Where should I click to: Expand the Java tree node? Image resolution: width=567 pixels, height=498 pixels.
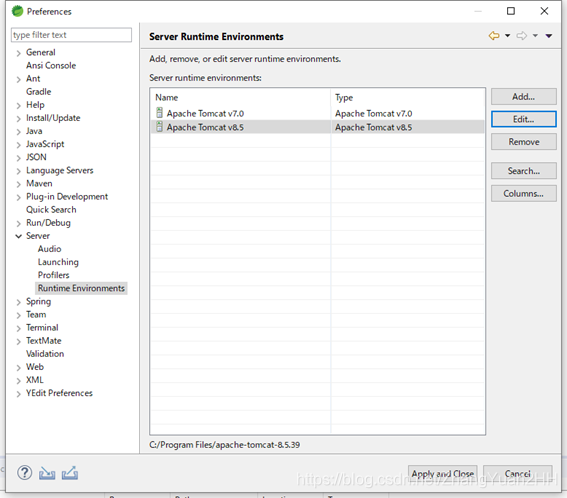pos(18,132)
